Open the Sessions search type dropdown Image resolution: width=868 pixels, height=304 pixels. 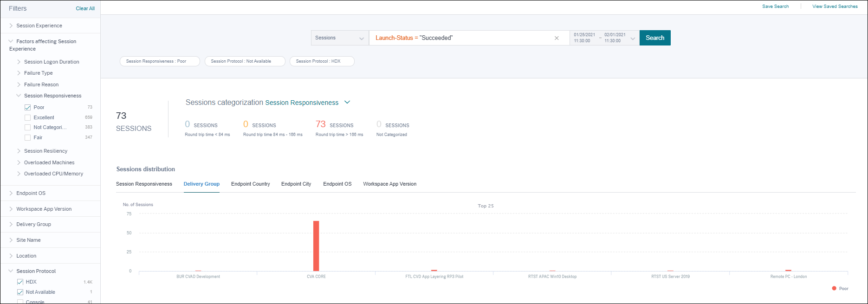pos(340,38)
